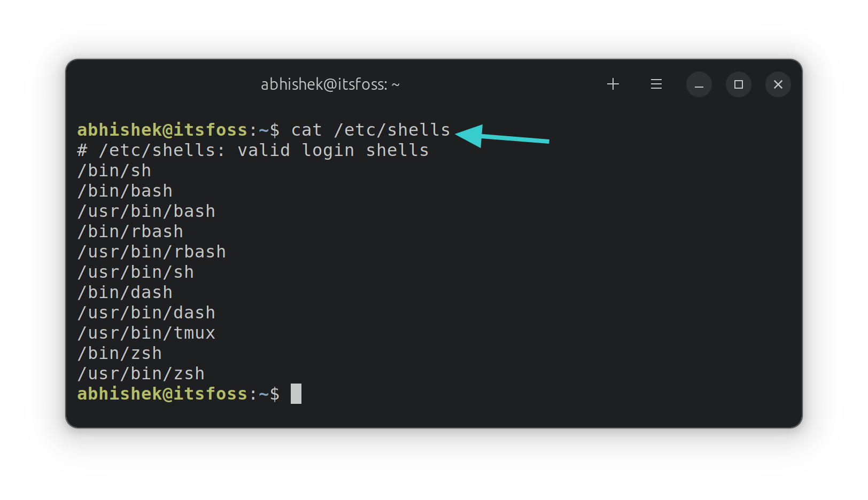
Task: Click the cat /etc/shells command text
Action: tap(370, 130)
